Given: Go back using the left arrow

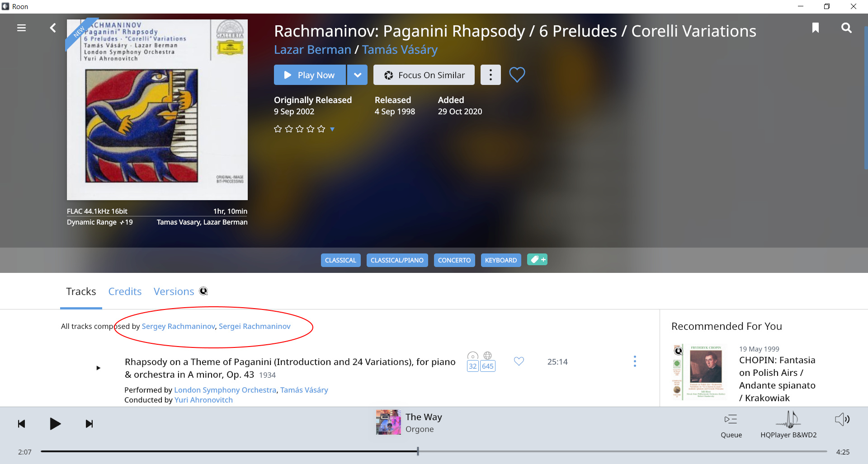Looking at the screenshot, I should tap(53, 28).
